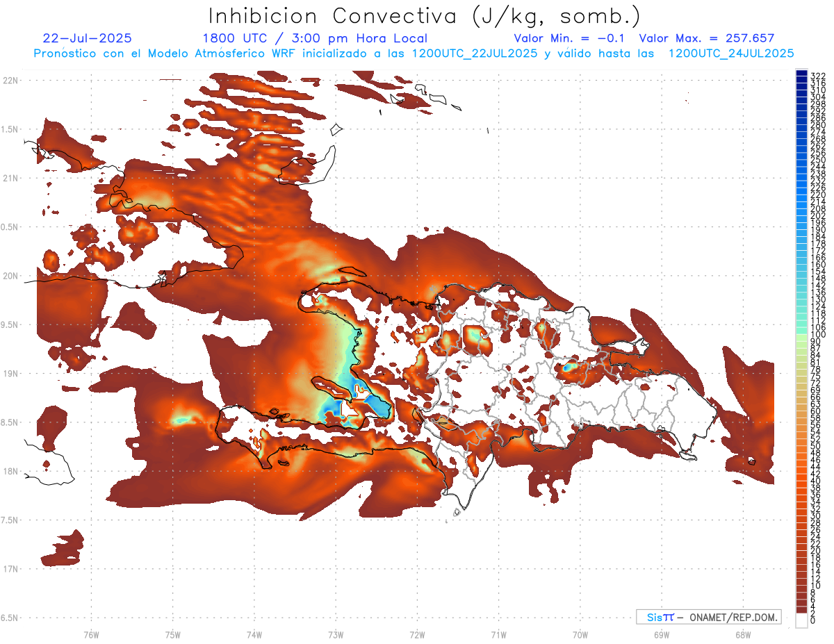Image resolution: width=834 pixels, height=644 pixels.
Task: Pick the light green 100 swatch on colorbar
Action: click(801, 336)
